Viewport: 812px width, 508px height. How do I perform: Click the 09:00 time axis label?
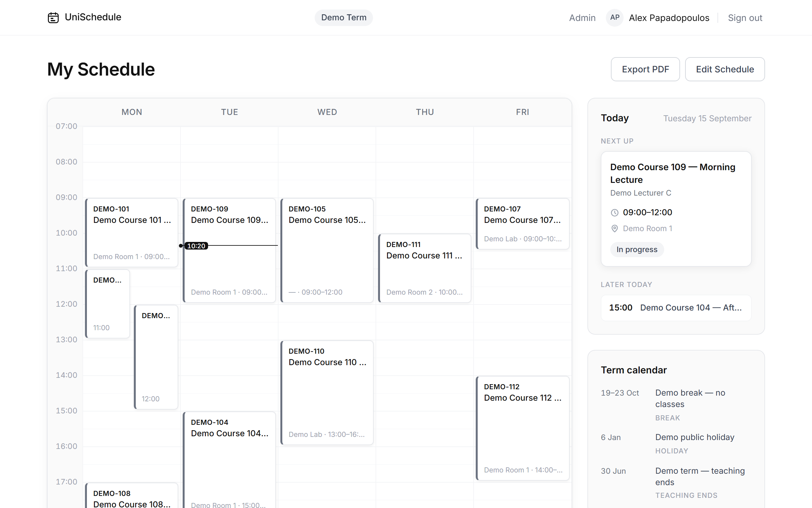click(66, 197)
